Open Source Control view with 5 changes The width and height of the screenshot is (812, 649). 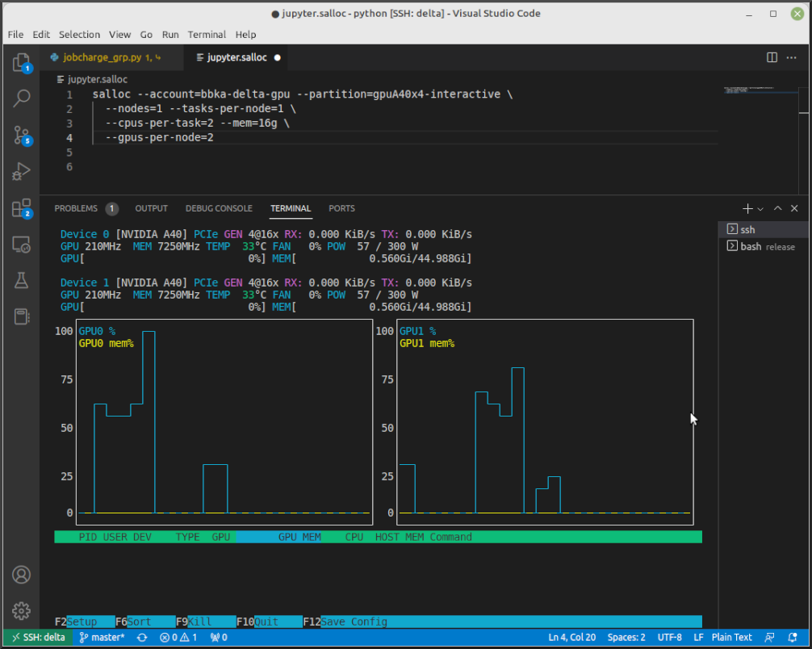click(22, 135)
